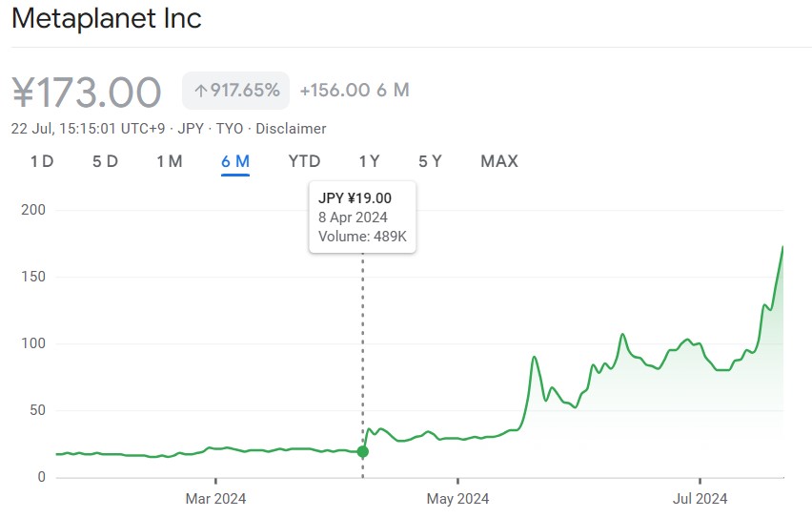Open the Disclaimer link
The width and height of the screenshot is (812, 518).
point(291,129)
